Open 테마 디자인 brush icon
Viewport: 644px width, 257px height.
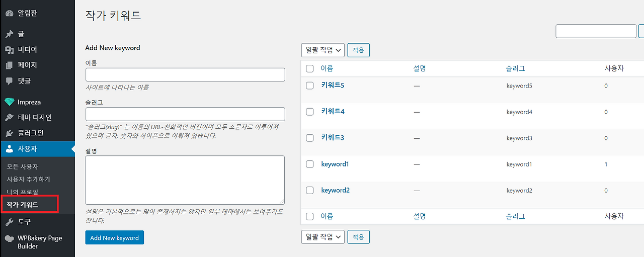pyautogui.click(x=9, y=117)
